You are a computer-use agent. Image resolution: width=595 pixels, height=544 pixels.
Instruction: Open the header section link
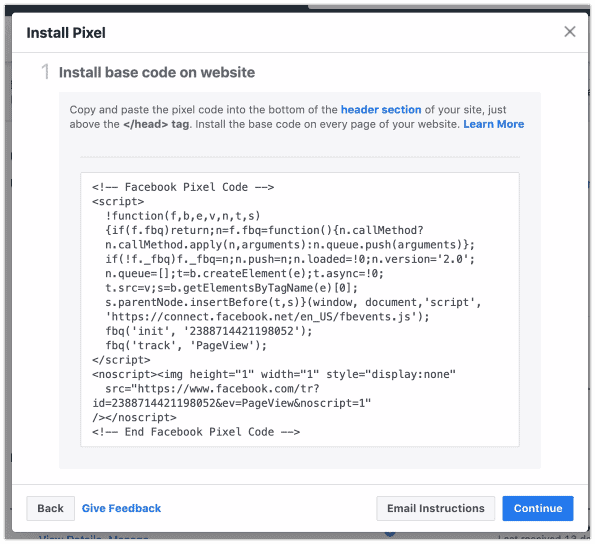[x=381, y=110]
